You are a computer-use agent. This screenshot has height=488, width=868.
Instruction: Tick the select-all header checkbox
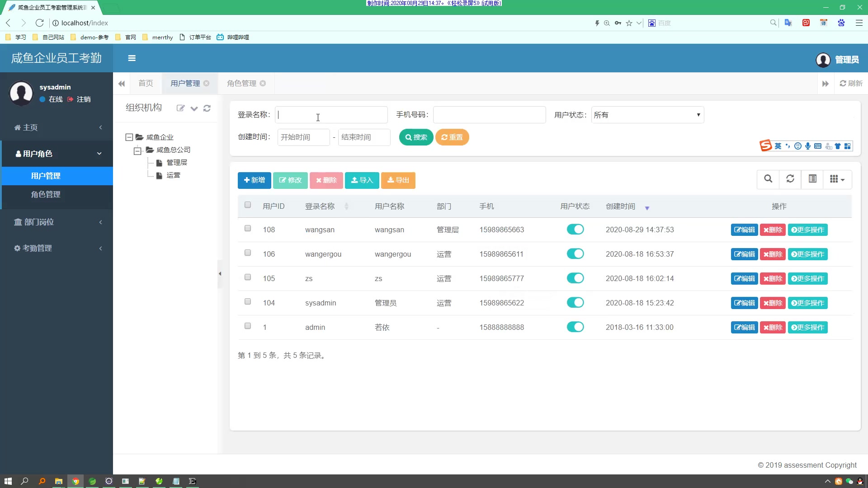click(x=248, y=205)
